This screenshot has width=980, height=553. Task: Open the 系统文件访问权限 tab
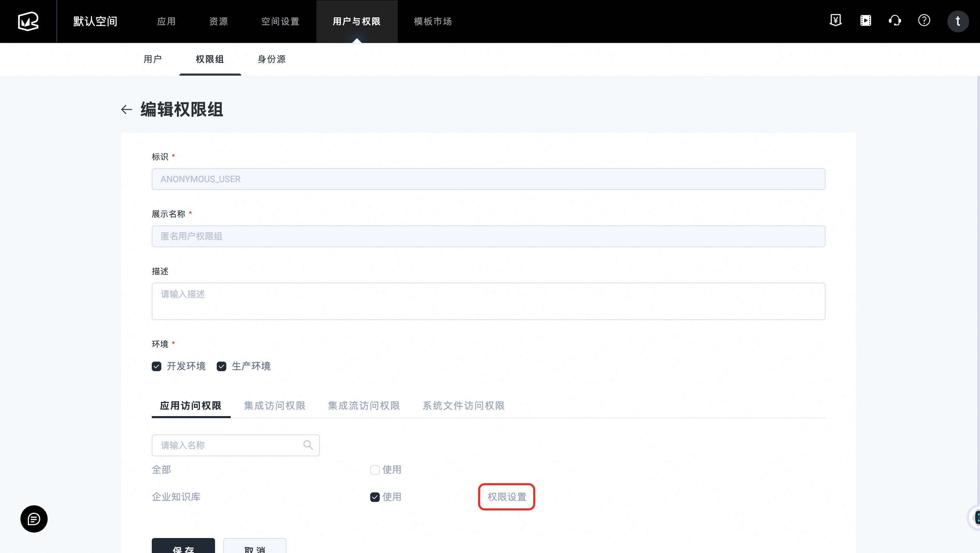coord(463,406)
